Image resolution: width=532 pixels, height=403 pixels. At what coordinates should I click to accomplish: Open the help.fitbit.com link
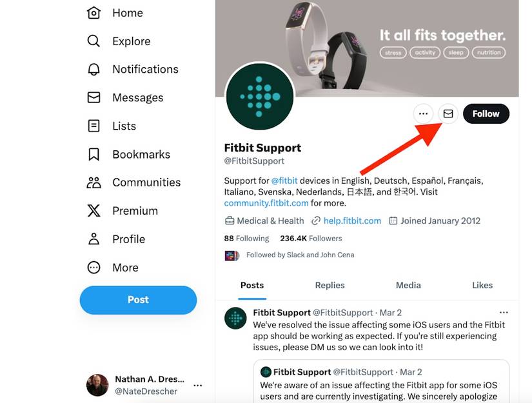click(352, 221)
